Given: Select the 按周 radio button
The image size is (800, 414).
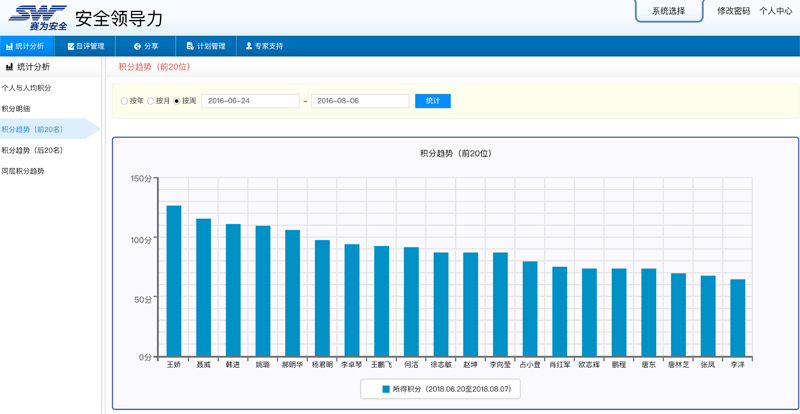Looking at the screenshot, I should [x=177, y=101].
